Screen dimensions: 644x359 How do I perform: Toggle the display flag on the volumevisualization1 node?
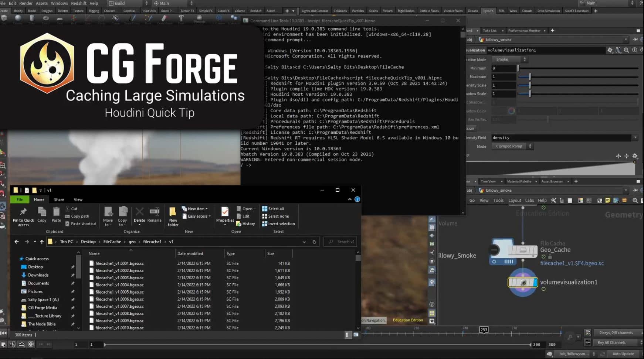pyautogui.click(x=535, y=282)
